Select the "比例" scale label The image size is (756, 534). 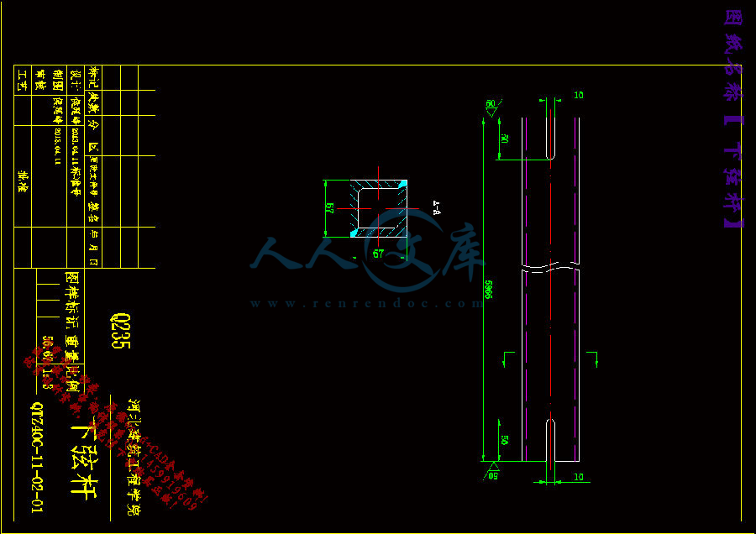75,379
